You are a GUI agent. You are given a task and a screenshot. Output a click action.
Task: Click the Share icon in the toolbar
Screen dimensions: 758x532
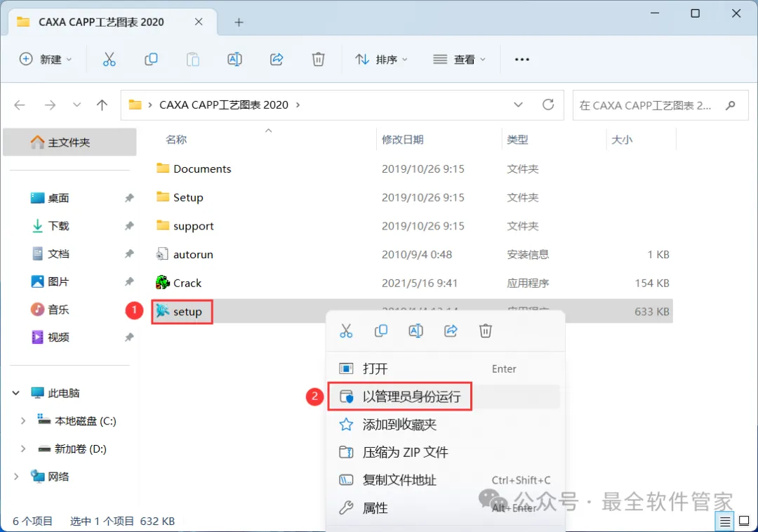tap(277, 60)
